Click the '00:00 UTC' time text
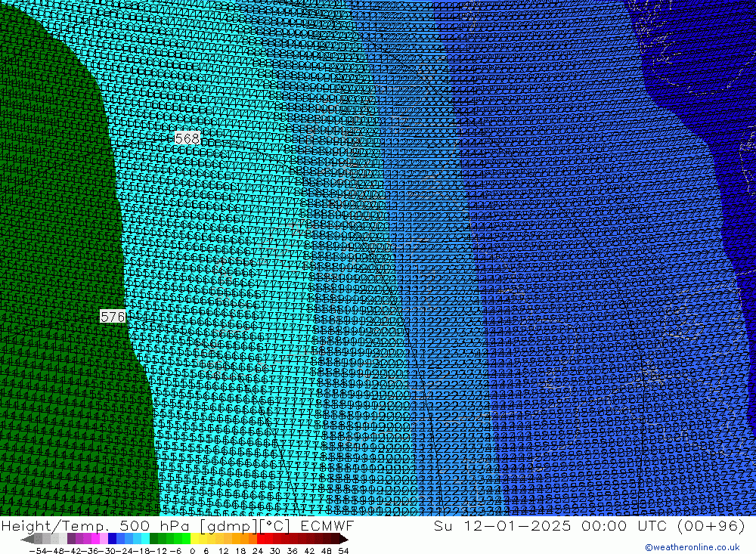 tap(624, 525)
